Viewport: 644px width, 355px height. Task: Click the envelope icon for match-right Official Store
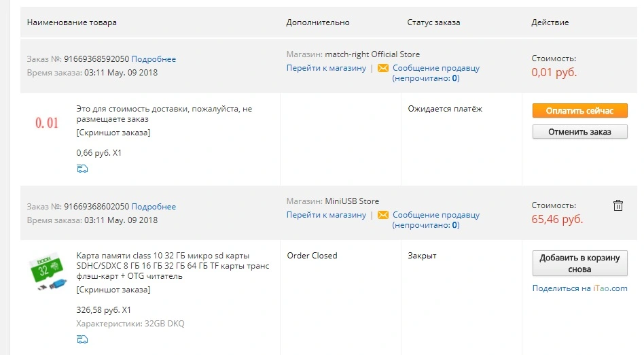[382, 68]
